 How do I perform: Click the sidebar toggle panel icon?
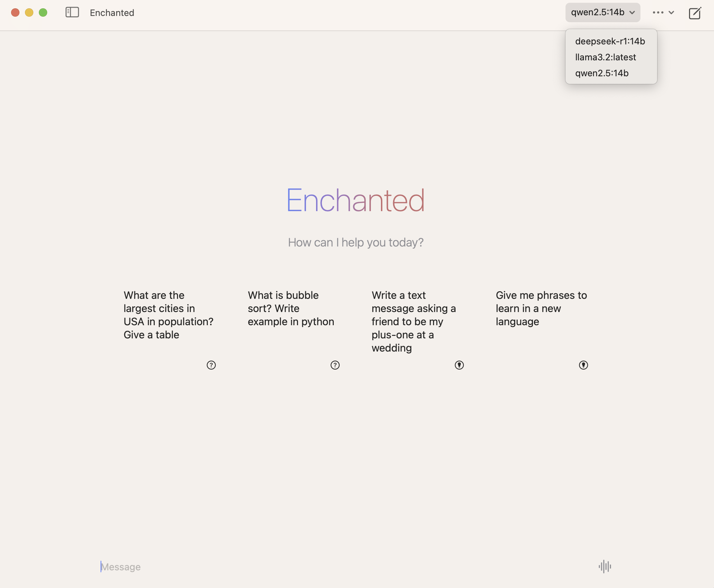(x=72, y=12)
